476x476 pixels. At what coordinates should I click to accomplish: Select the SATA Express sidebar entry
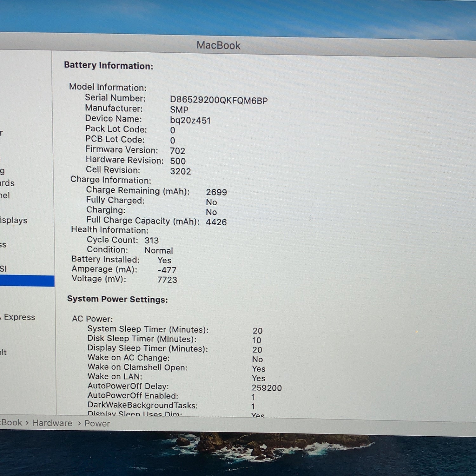[17, 317]
